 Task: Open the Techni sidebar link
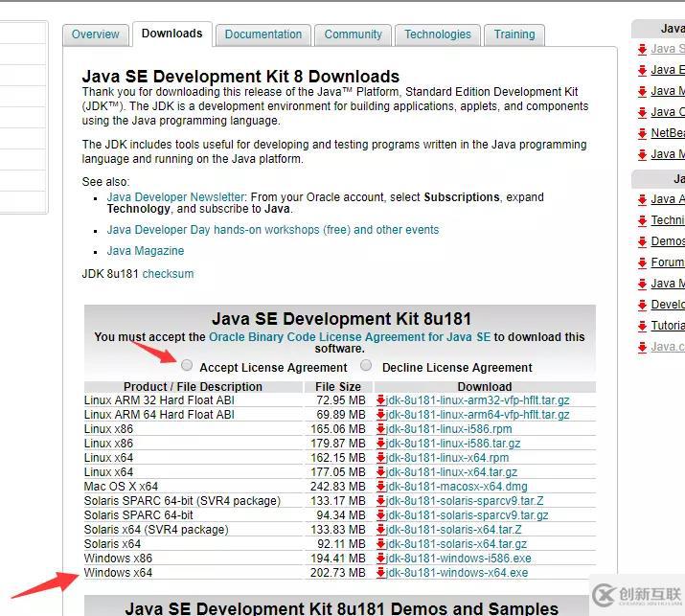point(668,220)
